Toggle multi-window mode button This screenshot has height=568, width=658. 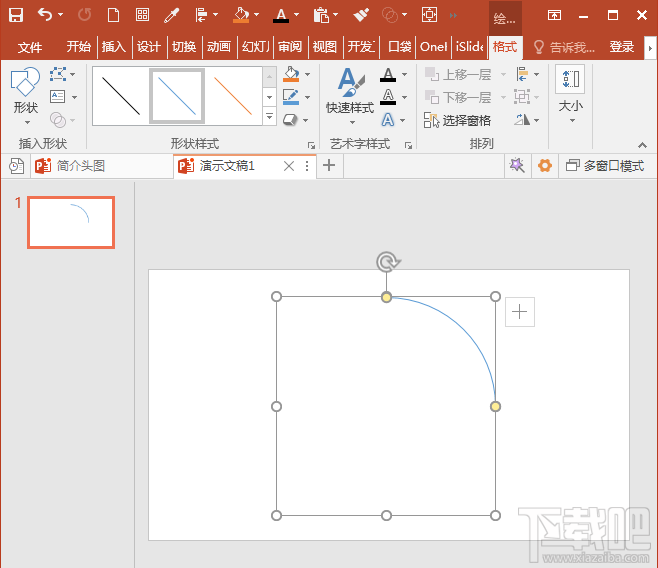605,166
